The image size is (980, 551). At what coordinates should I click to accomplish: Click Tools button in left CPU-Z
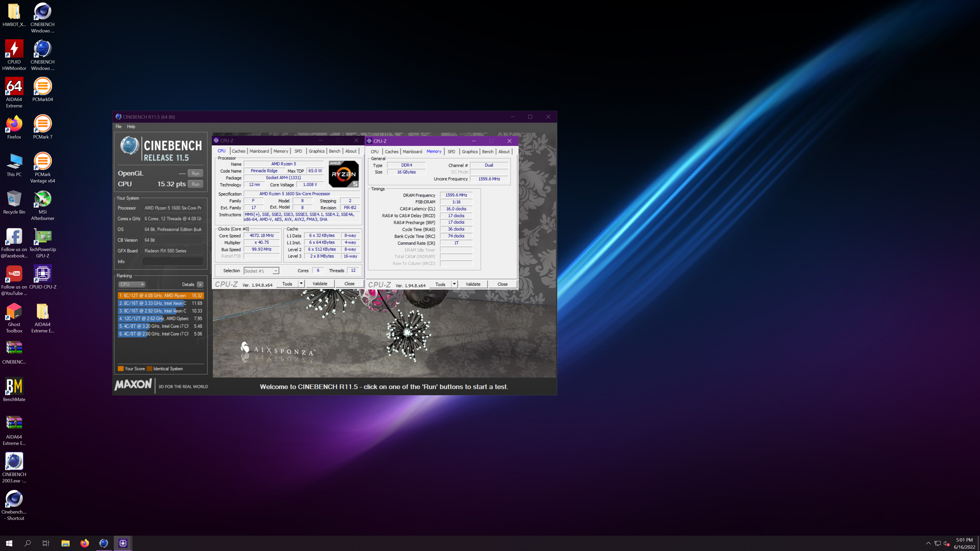(287, 284)
